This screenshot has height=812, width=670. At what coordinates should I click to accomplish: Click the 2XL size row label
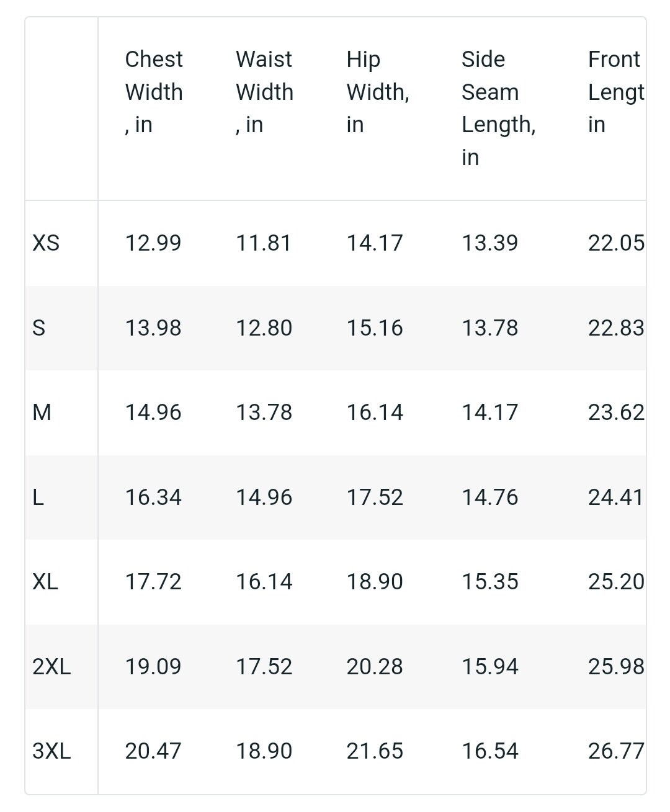click(x=51, y=666)
